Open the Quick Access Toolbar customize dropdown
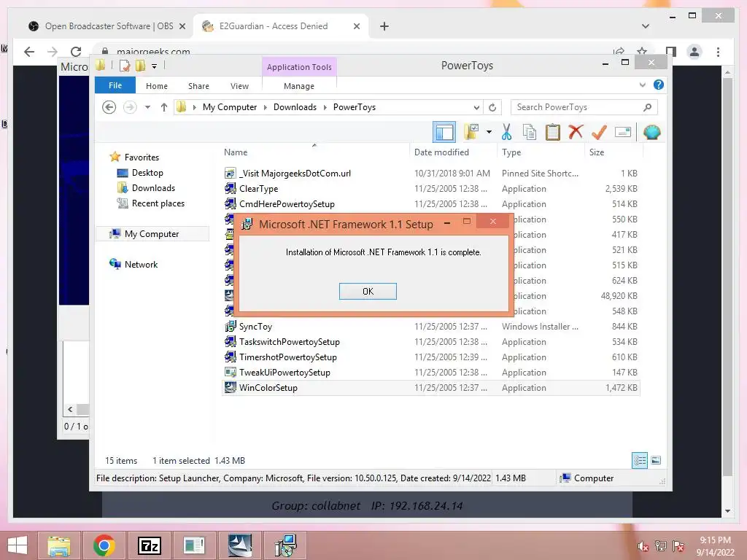This screenshot has width=747, height=560. point(155,66)
